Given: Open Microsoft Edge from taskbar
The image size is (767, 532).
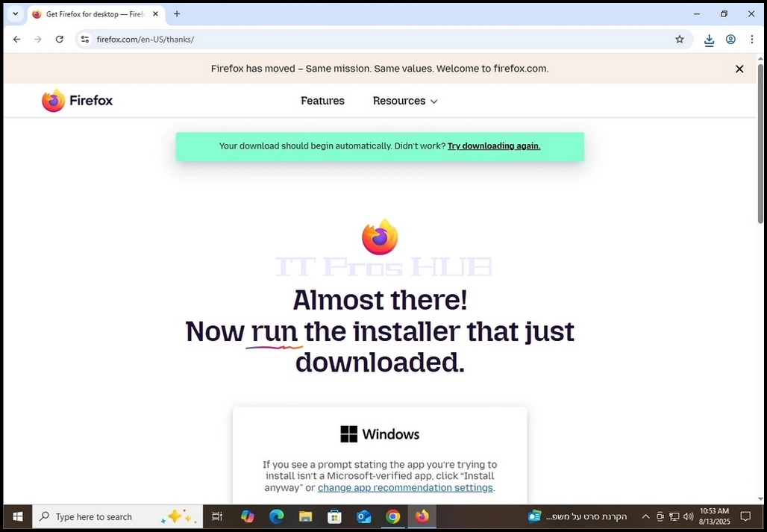Looking at the screenshot, I should click(x=277, y=516).
